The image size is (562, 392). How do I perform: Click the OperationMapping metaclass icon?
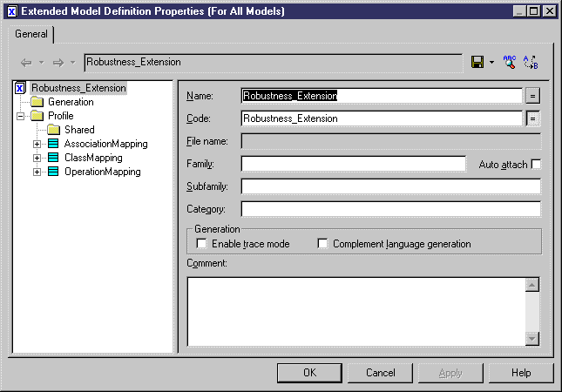(53, 172)
